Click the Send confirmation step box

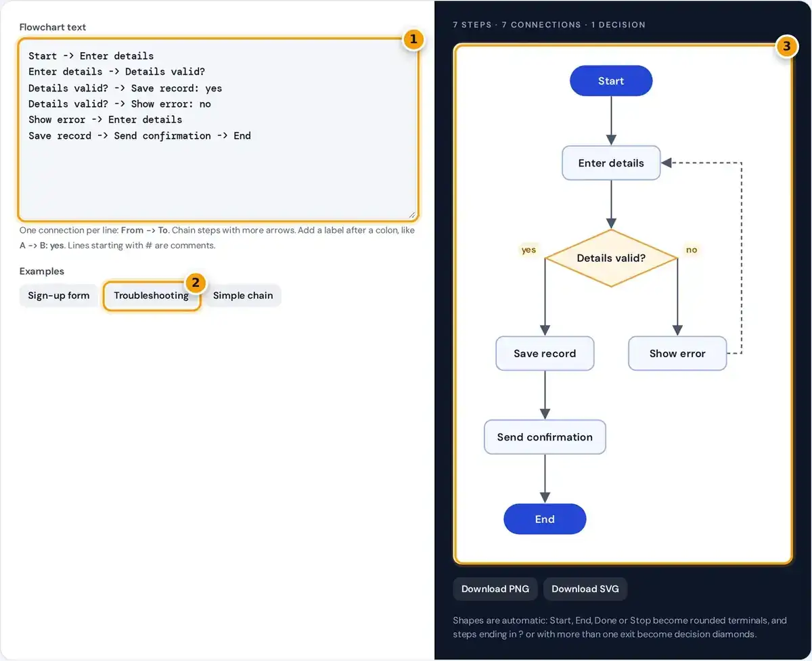(x=545, y=437)
